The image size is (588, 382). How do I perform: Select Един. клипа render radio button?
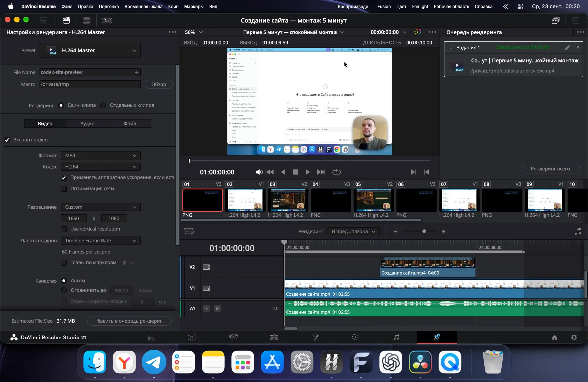[x=61, y=105]
